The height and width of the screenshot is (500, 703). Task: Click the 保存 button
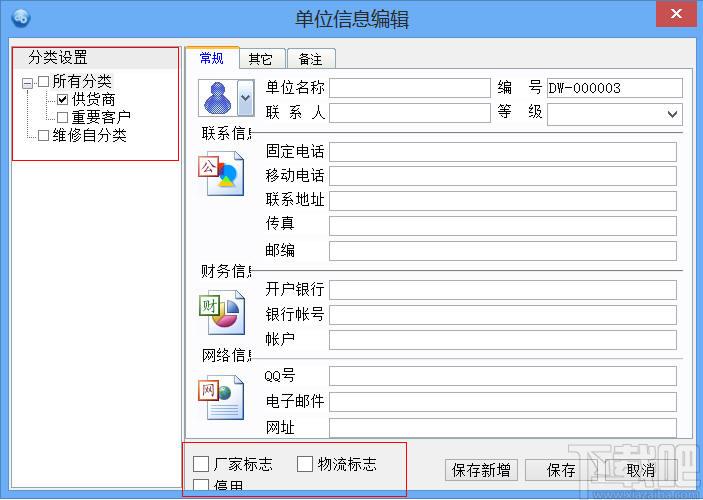[x=561, y=470]
